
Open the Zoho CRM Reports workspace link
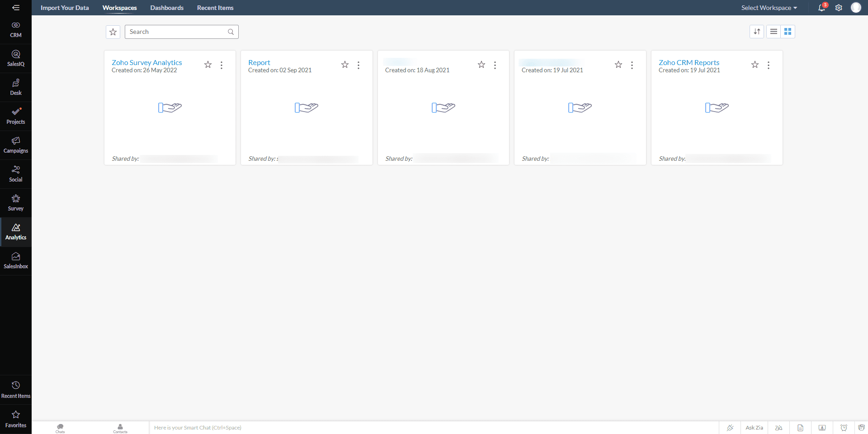[689, 62]
